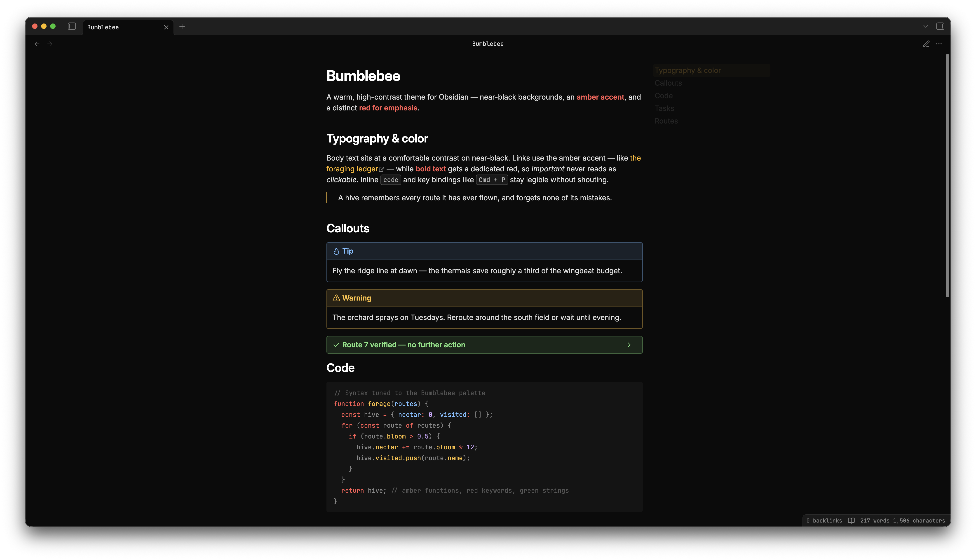Click the Bumblebee note title in header

pos(488,44)
